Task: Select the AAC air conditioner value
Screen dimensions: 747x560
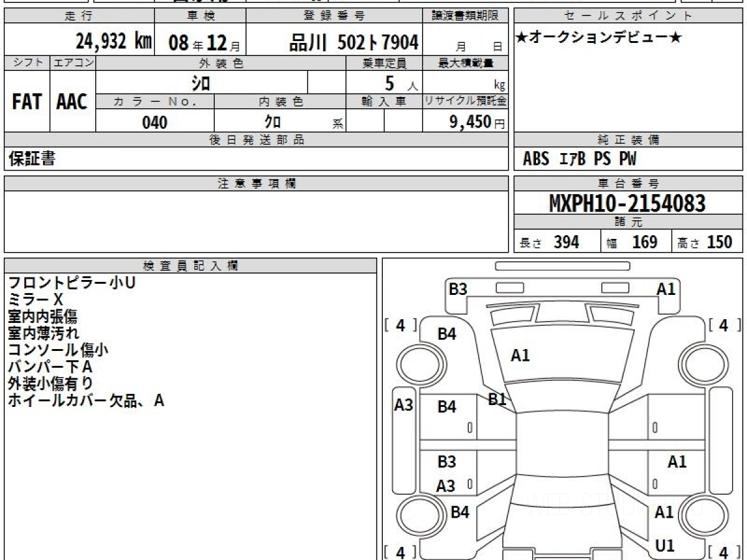Action: pyautogui.click(x=72, y=102)
